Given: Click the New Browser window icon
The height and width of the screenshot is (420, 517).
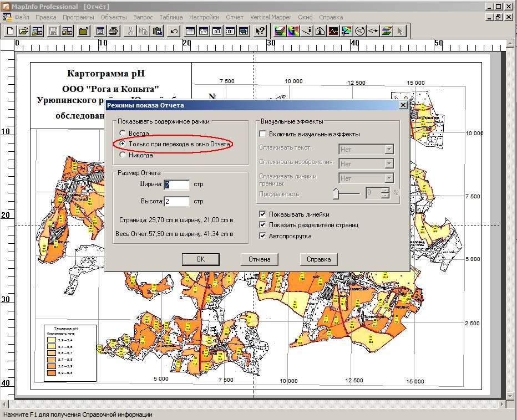Looking at the screenshot, I should tap(190, 31).
